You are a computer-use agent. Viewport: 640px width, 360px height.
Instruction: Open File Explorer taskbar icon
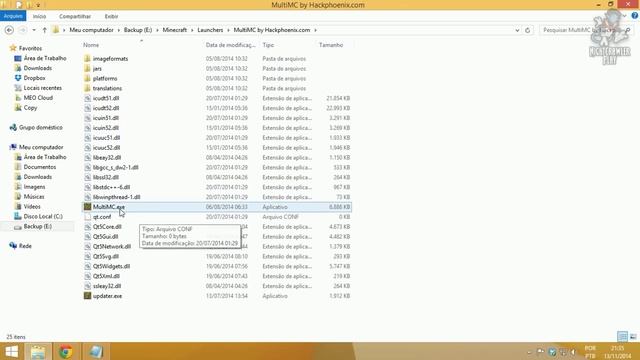point(38,351)
